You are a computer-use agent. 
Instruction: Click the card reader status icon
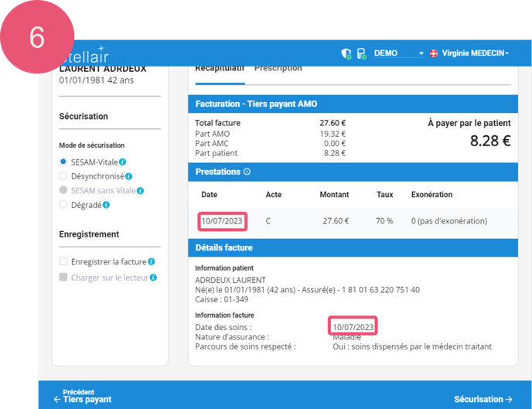click(x=361, y=53)
